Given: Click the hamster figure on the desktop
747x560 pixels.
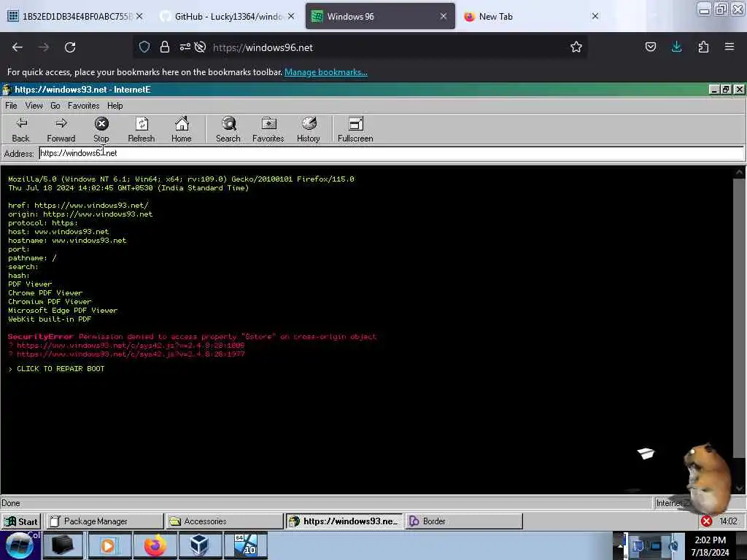Looking at the screenshot, I should pyautogui.click(x=708, y=478).
